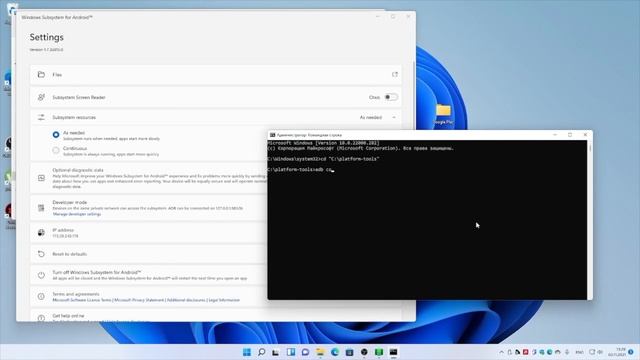Click the Files folder icon in Settings
The width and height of the screenshot is (640, 360).
tap(41, 75)
